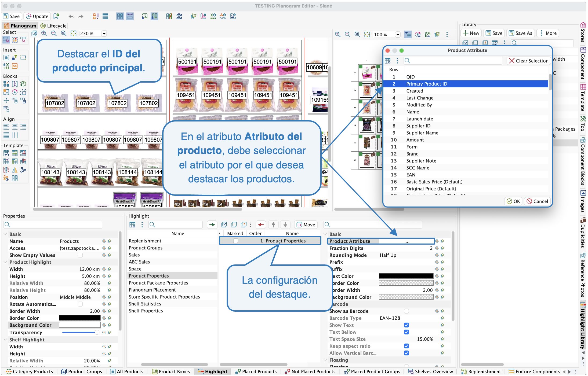
Task: Click the table settings icon in Highlight panel
Action: (132, 224)
